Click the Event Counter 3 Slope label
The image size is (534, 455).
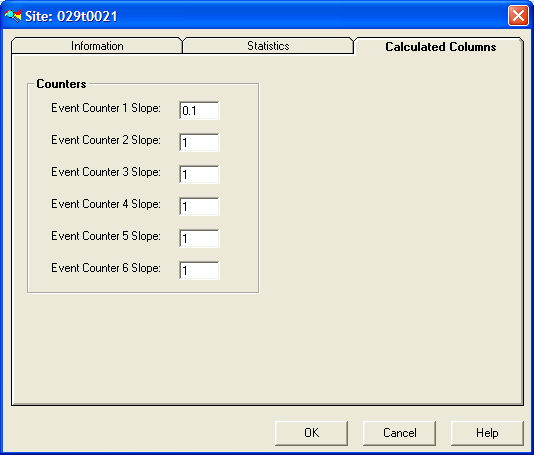106,172
